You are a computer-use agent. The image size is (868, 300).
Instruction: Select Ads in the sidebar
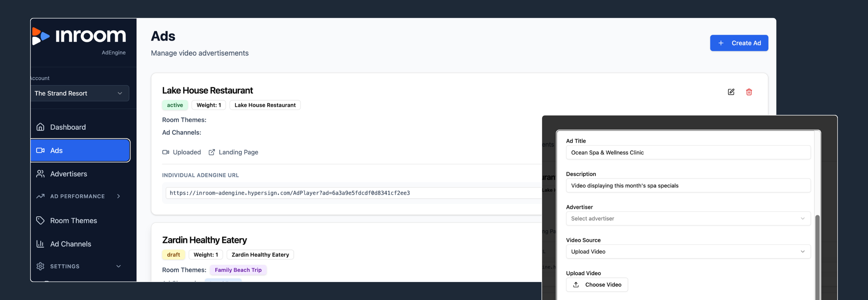pyautogui.click(x=80, y=150)
